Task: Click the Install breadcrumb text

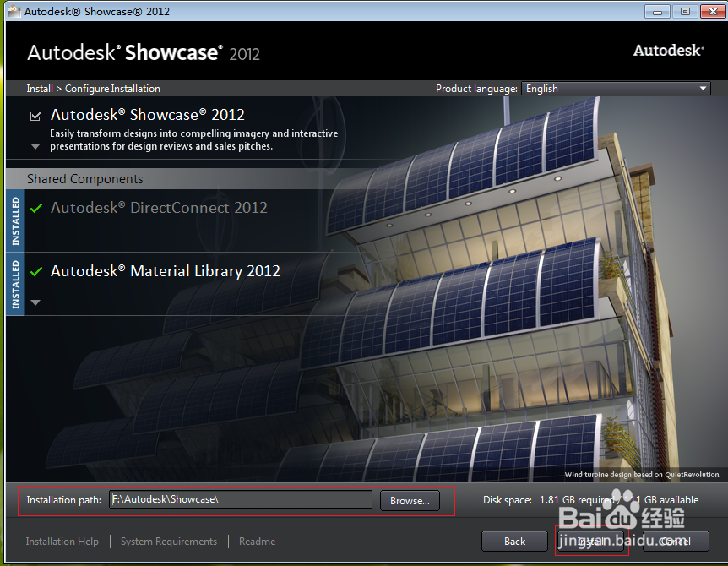Action: coord(40,88)
